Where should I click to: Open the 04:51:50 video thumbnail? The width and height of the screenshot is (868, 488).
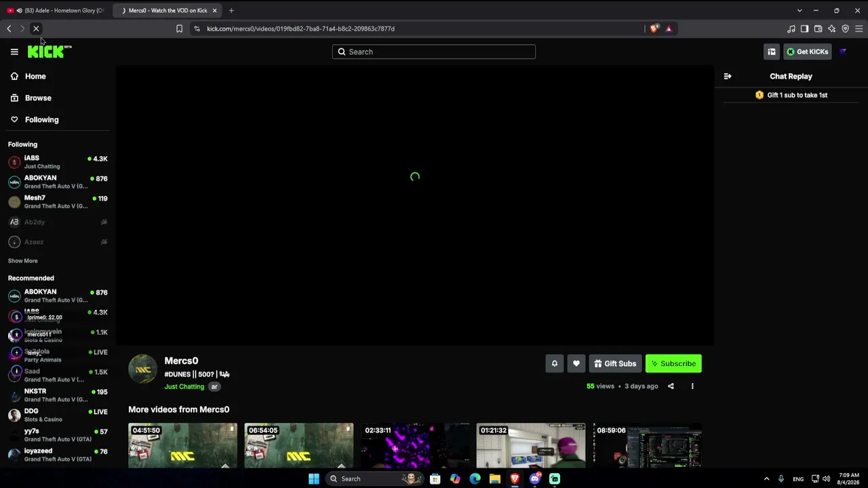[182, 445]
